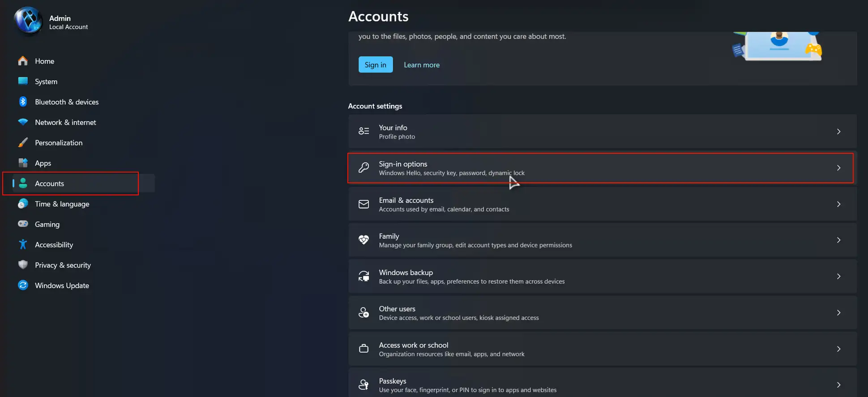868x397 pixels.
Task: Click 'Your info' title text
Action: coord(393,128)
